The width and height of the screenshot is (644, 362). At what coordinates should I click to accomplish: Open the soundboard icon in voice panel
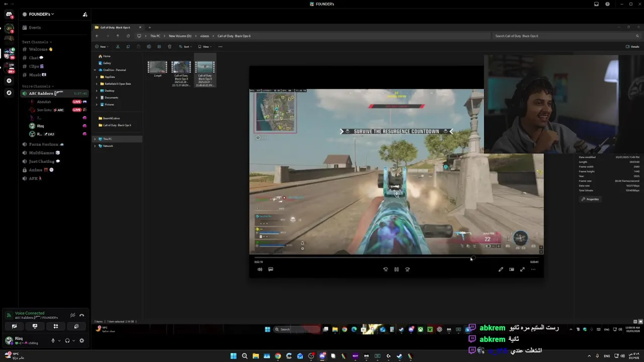click(76, 326)
